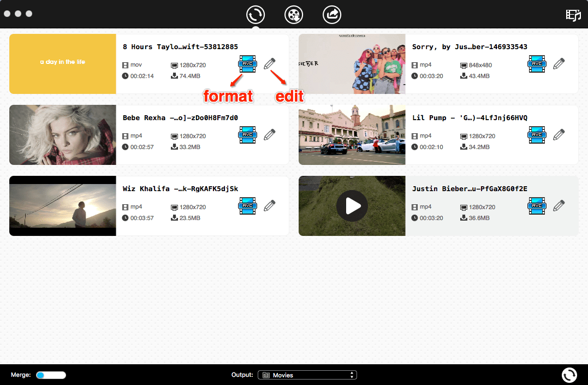Open the Share tab icon in toolbar
Image resolution: width=588 pixels, height=385 pixels.
pyautogui.click(x=332, y=15)
